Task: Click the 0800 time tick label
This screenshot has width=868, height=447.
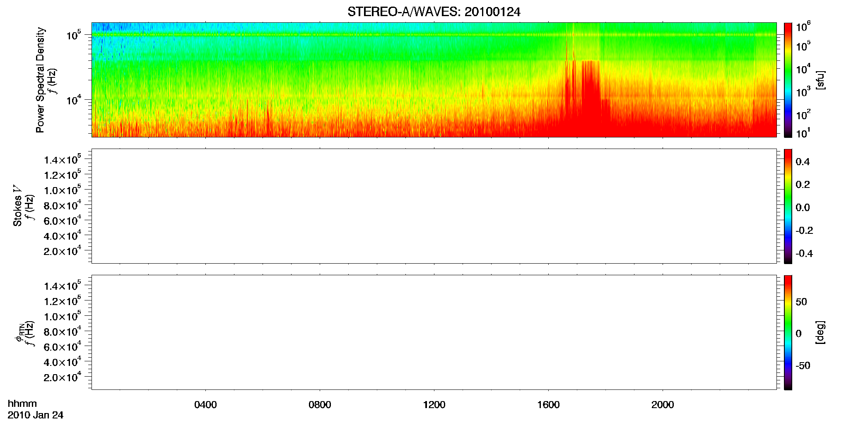Action: point(320,405)
